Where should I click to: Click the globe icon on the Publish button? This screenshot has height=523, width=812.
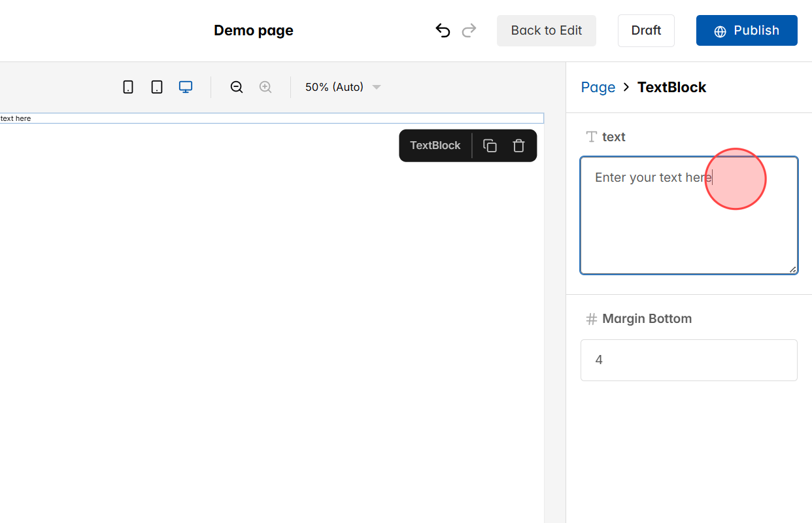(720, 30)
